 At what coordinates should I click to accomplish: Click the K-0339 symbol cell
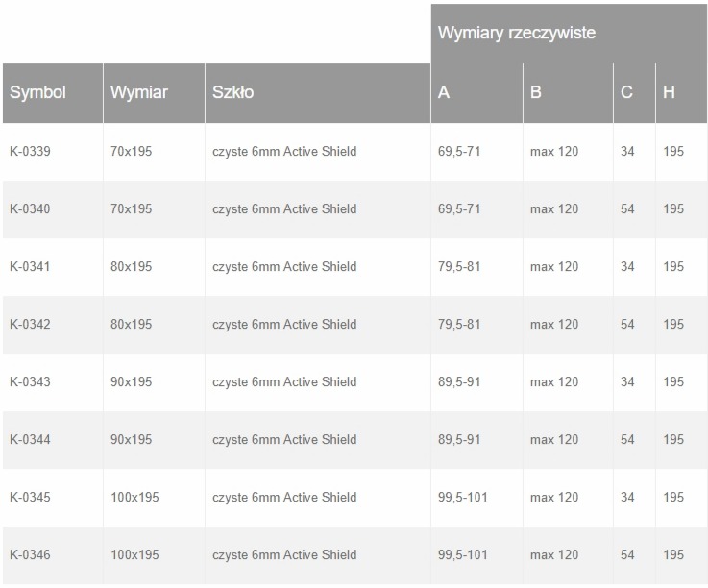30,152
